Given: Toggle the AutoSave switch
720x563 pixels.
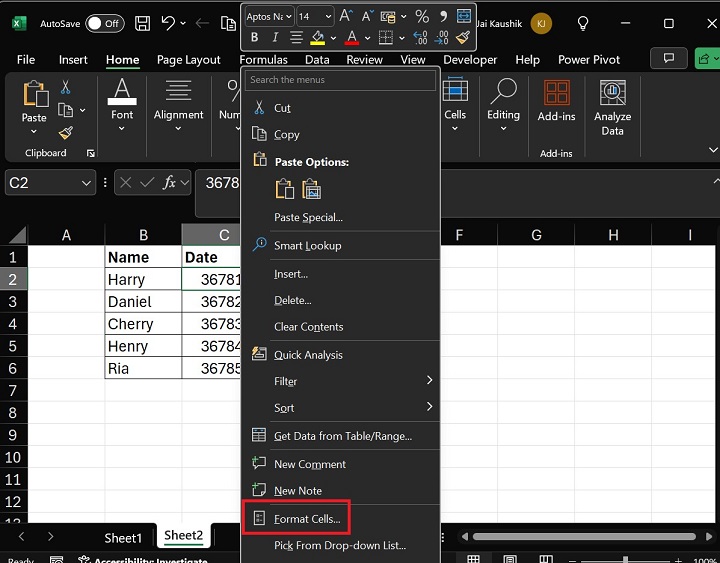Looking at the screenshot, I should (104, 23).
